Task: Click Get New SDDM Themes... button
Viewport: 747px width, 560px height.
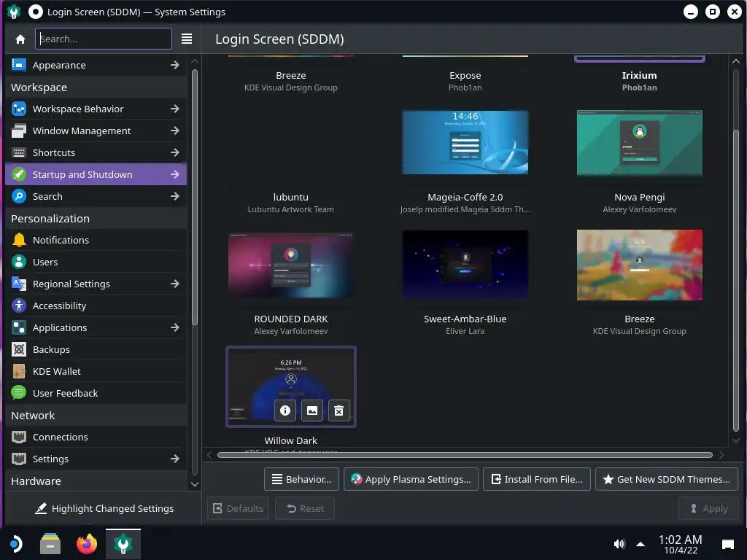Action: pos(667,479)
